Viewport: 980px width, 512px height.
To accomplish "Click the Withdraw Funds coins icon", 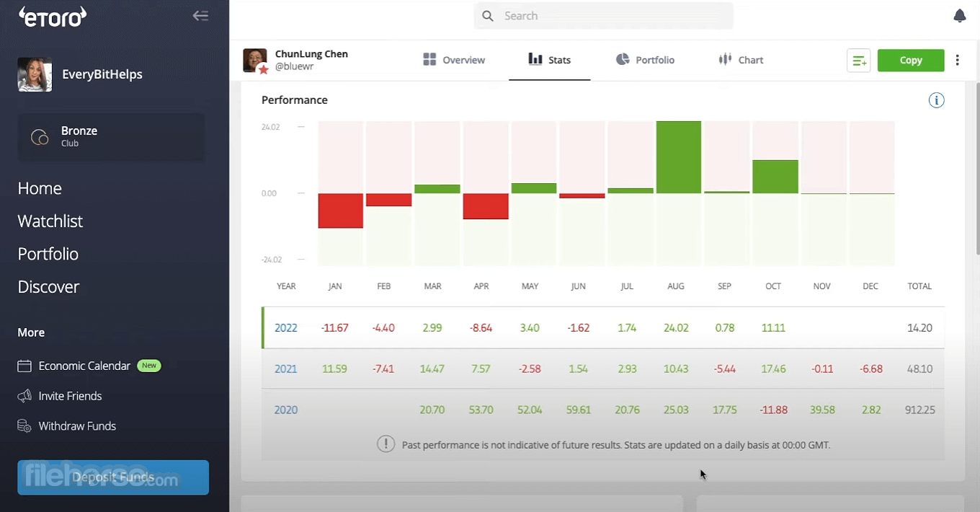I will 24,426.
